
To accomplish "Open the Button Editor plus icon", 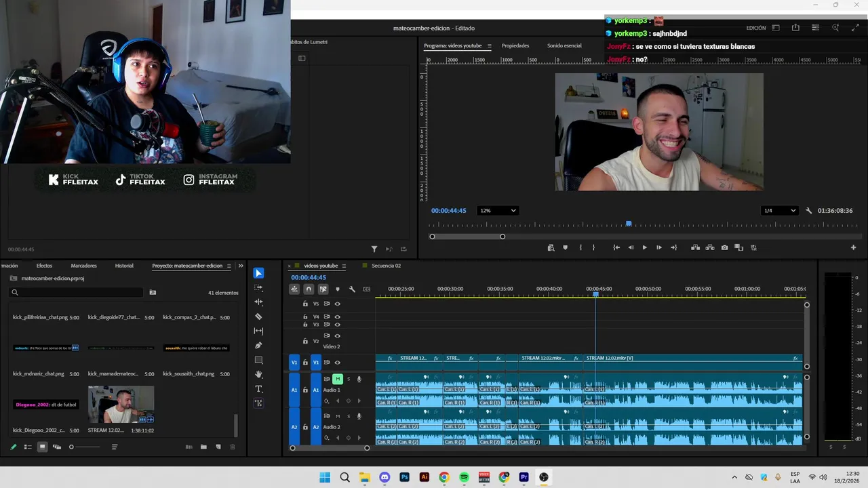I will (853, 247).
